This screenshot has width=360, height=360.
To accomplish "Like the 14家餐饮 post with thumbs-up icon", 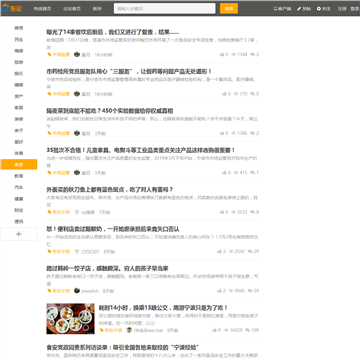I will pos(222,54).
